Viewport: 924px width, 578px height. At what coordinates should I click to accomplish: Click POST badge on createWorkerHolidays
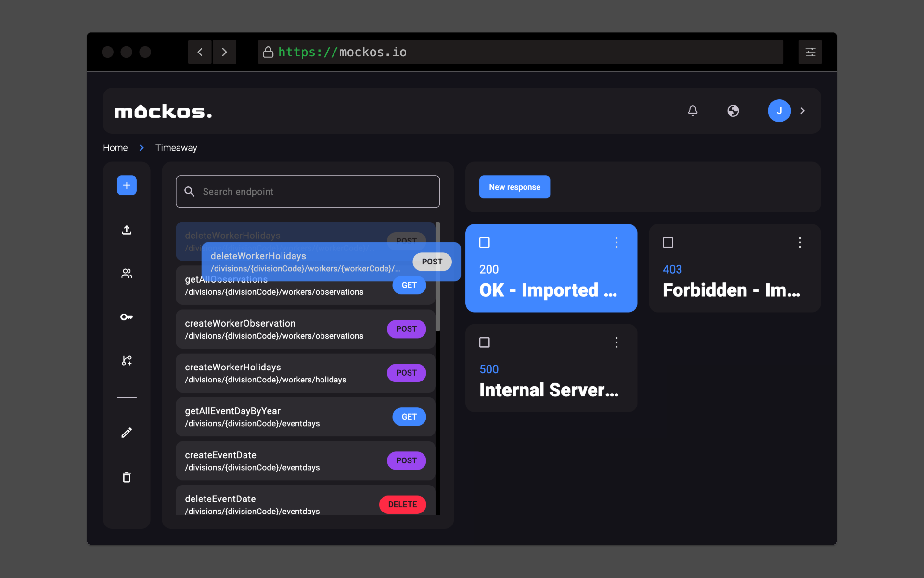click(x=406, y=373)
